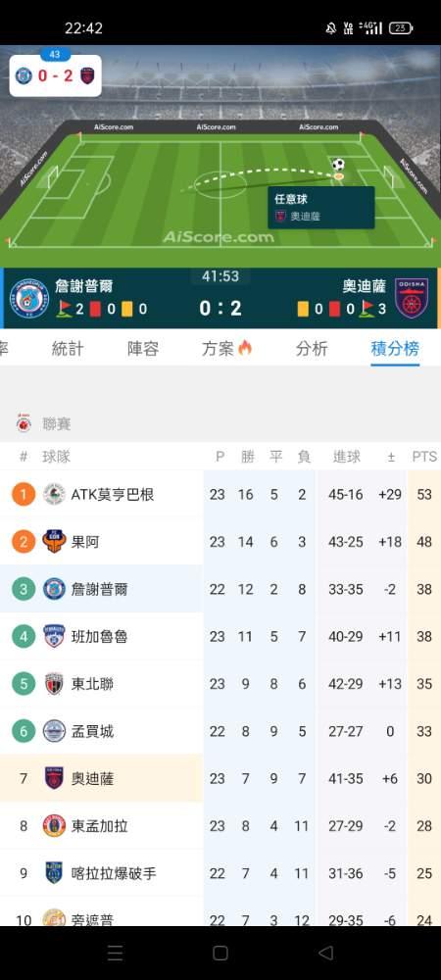Tap the 喀拉拉爆破手 team badge
This screenshot has height=980, width=441.
(54, 873)
